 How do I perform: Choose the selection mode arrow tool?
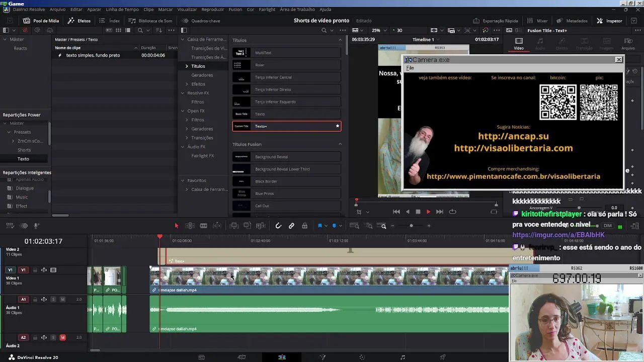coord(176,226)
